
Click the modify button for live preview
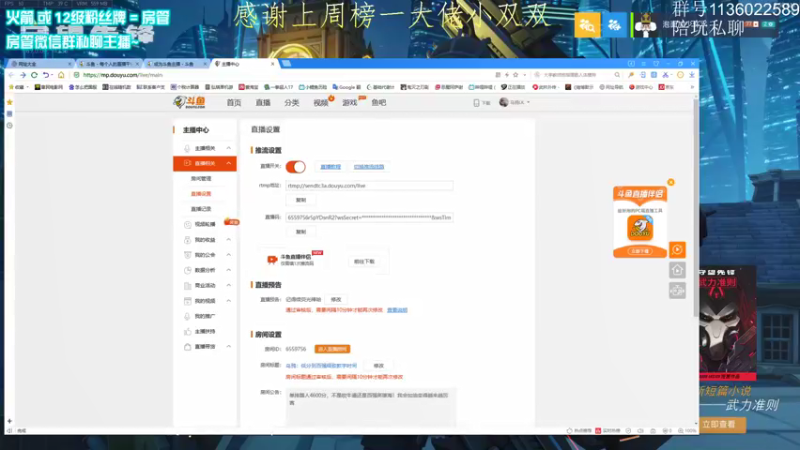pyautogui.click(x=336, y=299)
